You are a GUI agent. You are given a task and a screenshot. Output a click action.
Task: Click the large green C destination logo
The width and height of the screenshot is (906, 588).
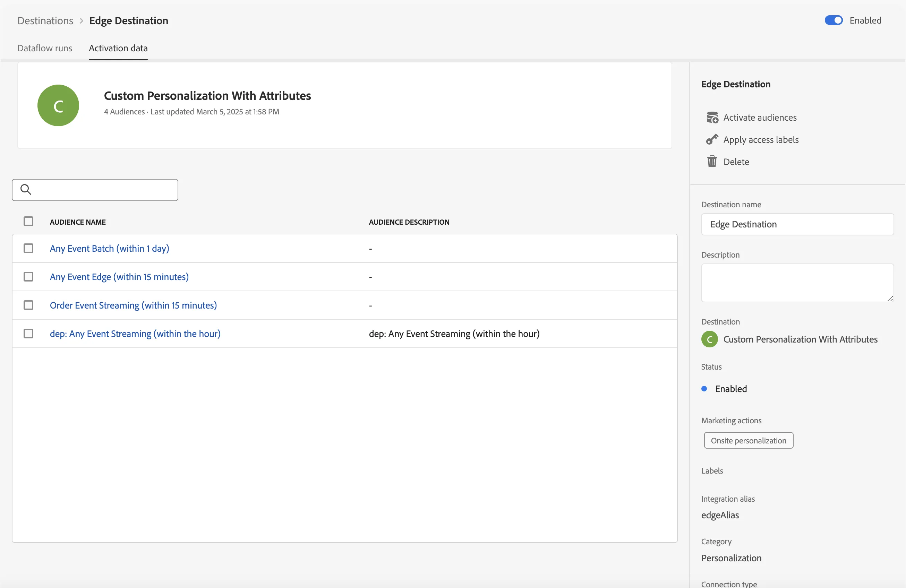[58, 106]
